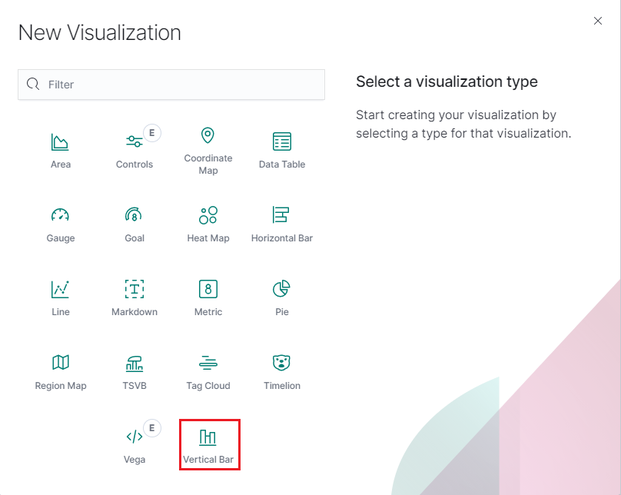Screen dimensions: 621x495
Task: Choose the Controls visualization type
Action: (134, 148)
